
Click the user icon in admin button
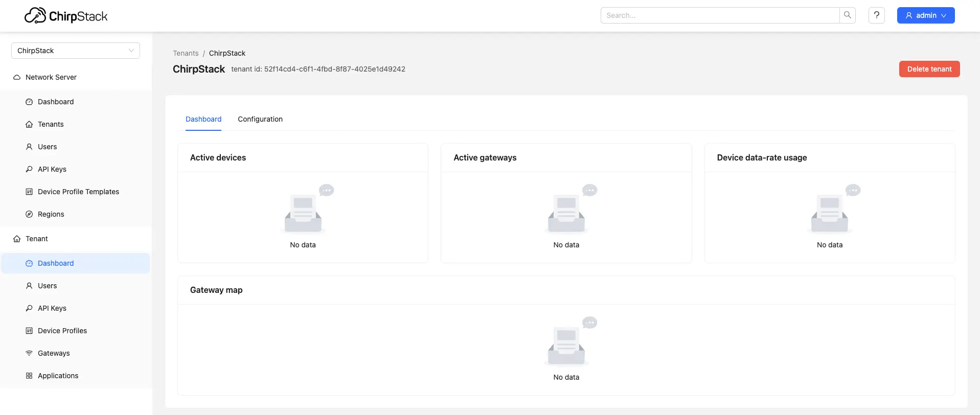pos(909,15)
